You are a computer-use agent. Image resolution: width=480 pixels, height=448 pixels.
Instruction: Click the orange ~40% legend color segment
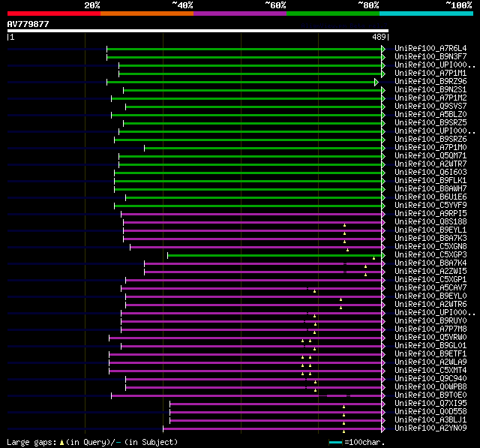[x=147, y=14]
